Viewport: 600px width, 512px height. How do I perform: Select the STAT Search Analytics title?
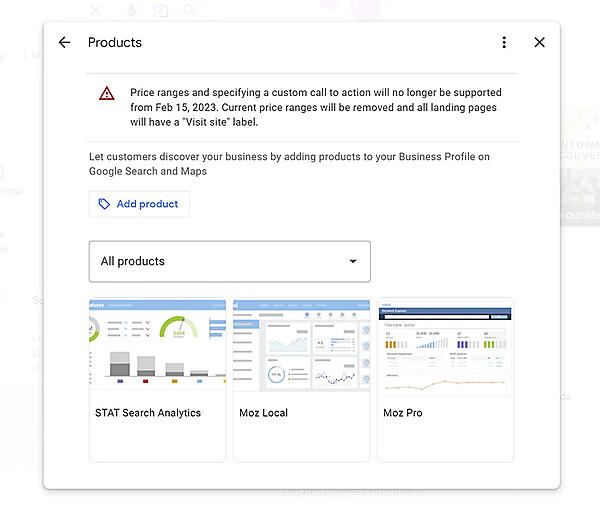tap(148, 413)
